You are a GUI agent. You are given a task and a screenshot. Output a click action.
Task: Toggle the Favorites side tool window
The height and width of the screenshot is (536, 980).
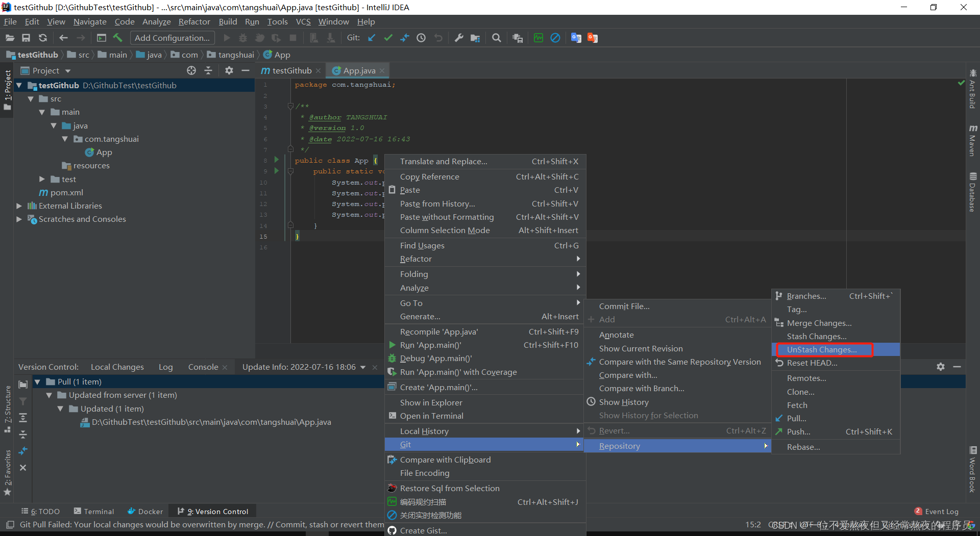point(7,472)
